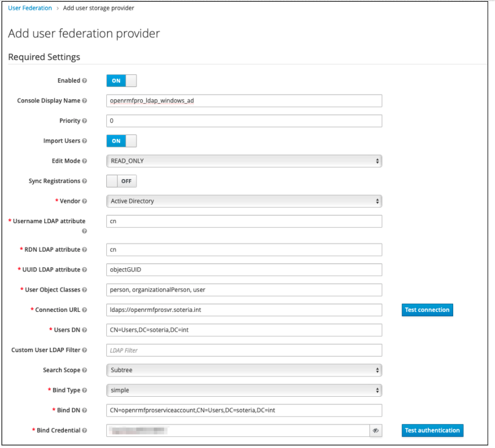
Task: Open the Bind Type dropdown
Action: (x=244, y=390)
